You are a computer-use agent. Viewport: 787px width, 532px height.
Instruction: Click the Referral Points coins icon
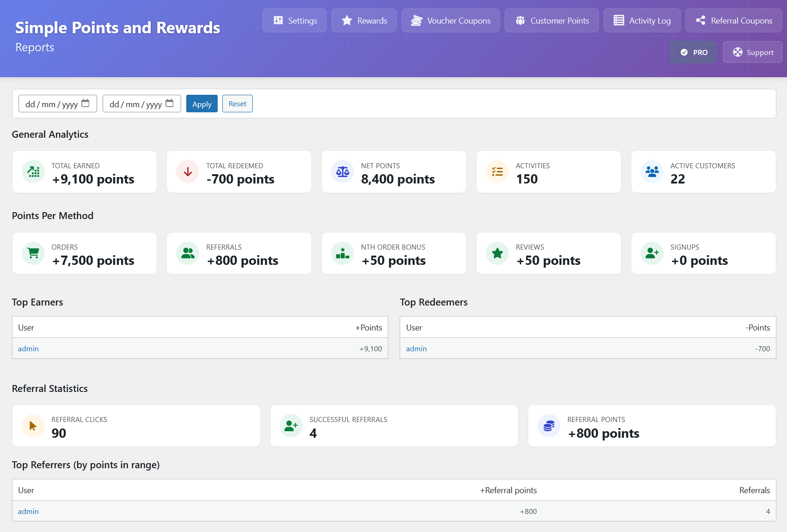[x=549, y=426]
